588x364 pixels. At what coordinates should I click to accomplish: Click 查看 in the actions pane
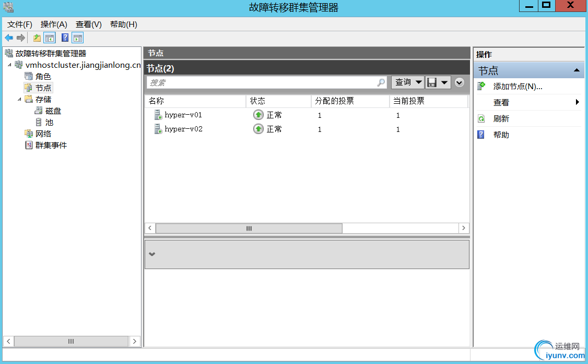501,102
